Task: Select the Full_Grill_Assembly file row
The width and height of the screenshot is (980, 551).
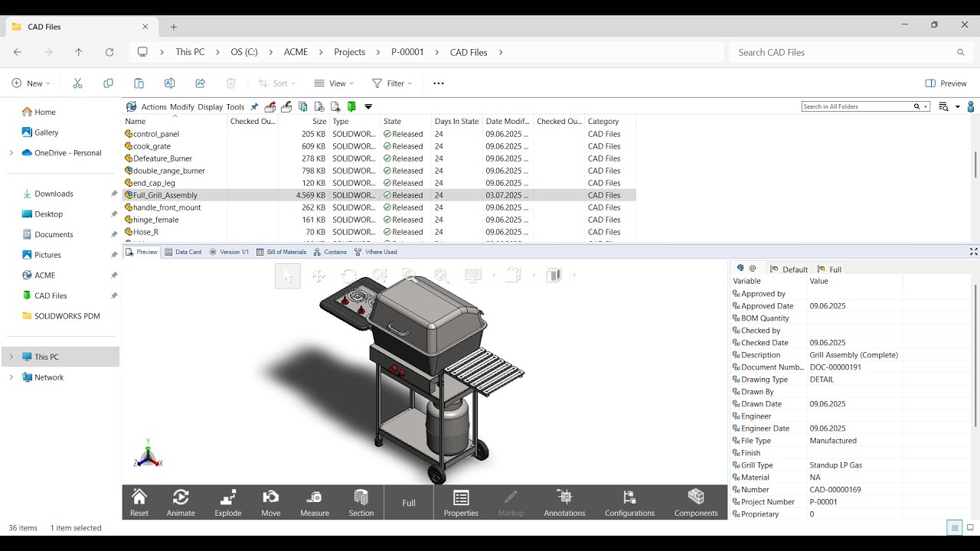Action: 380,195
